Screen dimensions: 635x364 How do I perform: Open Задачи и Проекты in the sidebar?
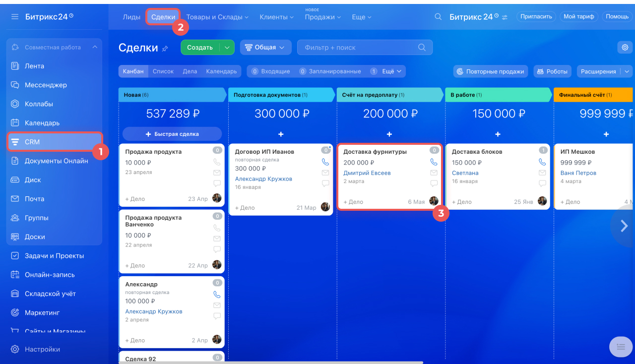(x=54, y=256)
